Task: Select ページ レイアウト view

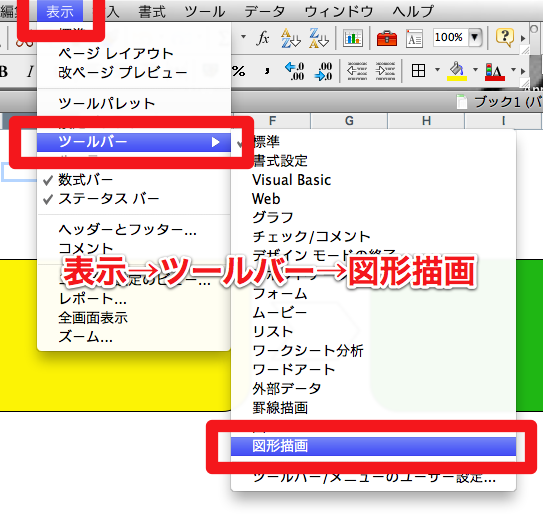Action: coord(134,54)
